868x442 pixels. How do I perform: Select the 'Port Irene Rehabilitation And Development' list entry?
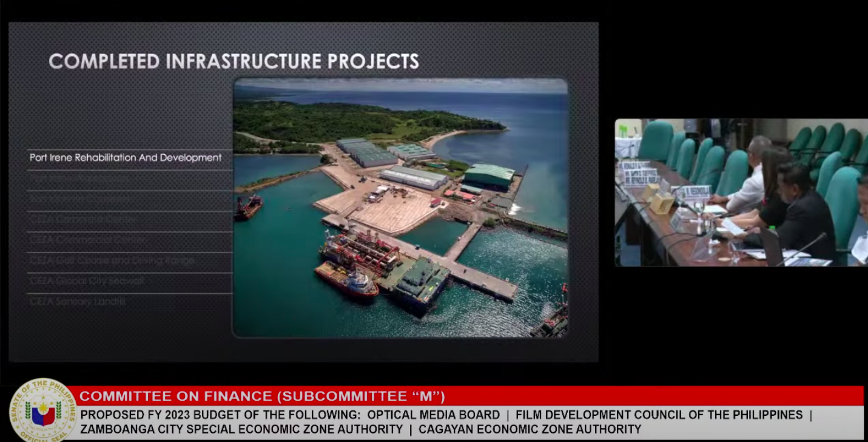(x=124, y=157)
